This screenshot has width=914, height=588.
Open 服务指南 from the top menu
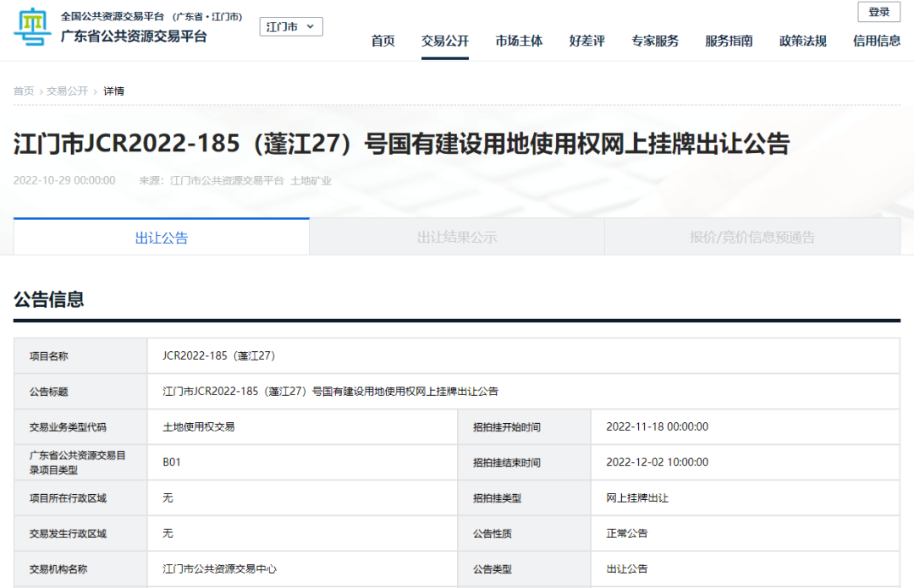729,41
